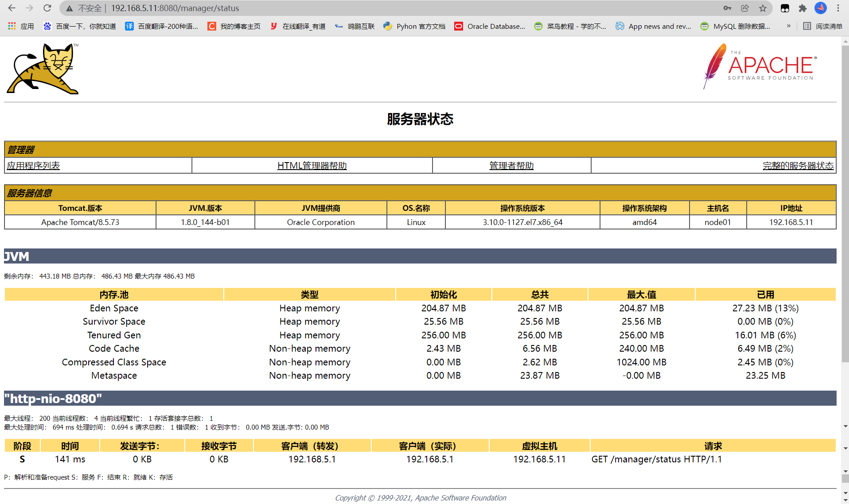
Task: Click the not-secure warning icon in address bar
Action: click(x=69, y=8)
